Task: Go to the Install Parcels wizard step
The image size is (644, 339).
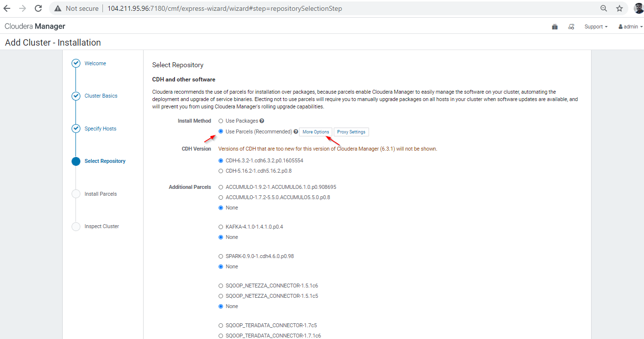Action: (100, 194)
